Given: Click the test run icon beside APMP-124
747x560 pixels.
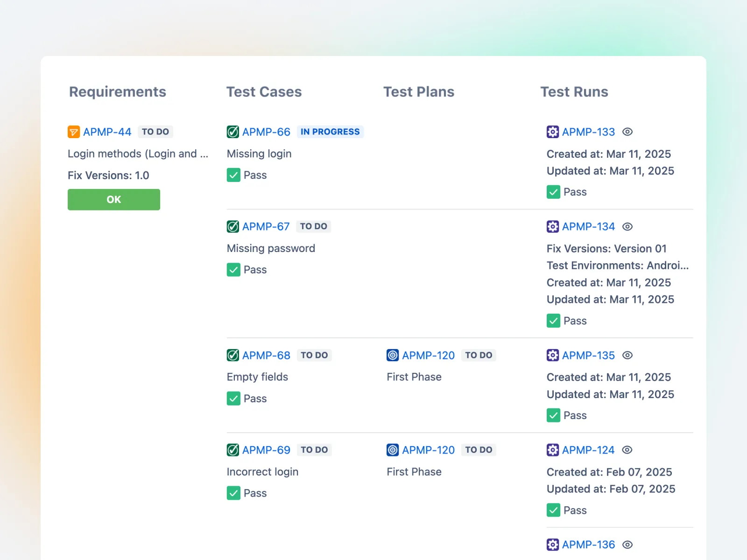Looking at the screenshot, I should (553, 450).
